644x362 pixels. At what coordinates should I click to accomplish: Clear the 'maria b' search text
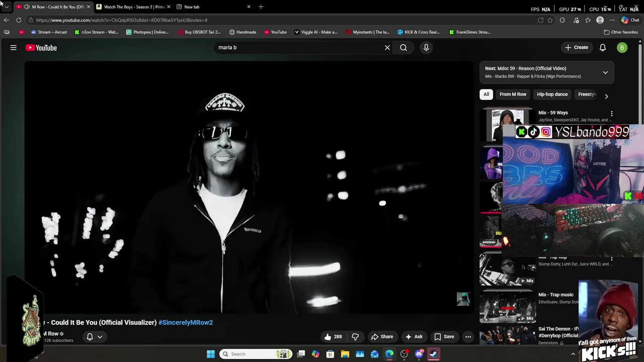point(387,48)
